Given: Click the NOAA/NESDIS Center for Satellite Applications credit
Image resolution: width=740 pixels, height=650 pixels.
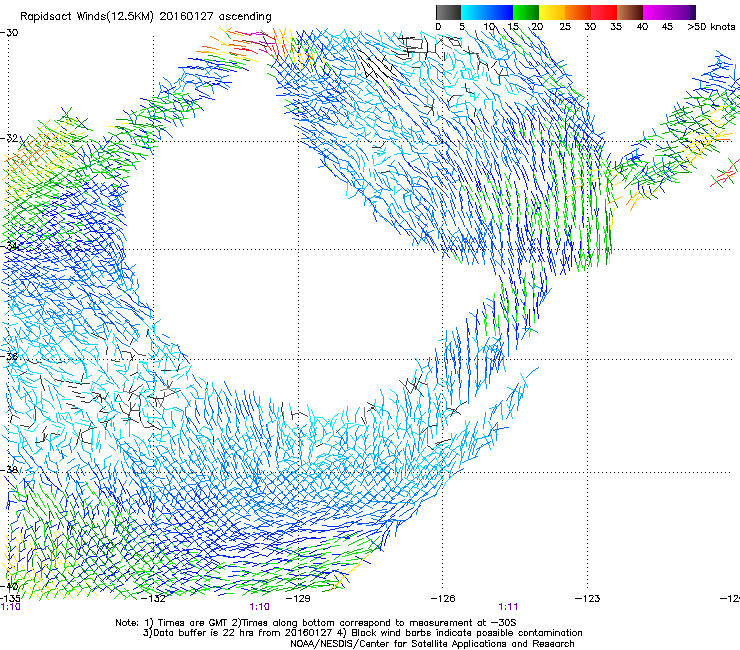Looking at the screenshot, I should coord(432,644).
